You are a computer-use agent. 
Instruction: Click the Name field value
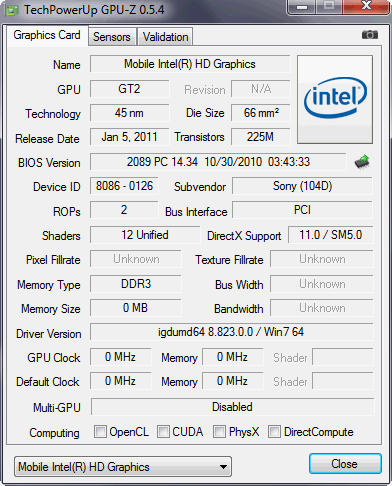coord(190,64)
